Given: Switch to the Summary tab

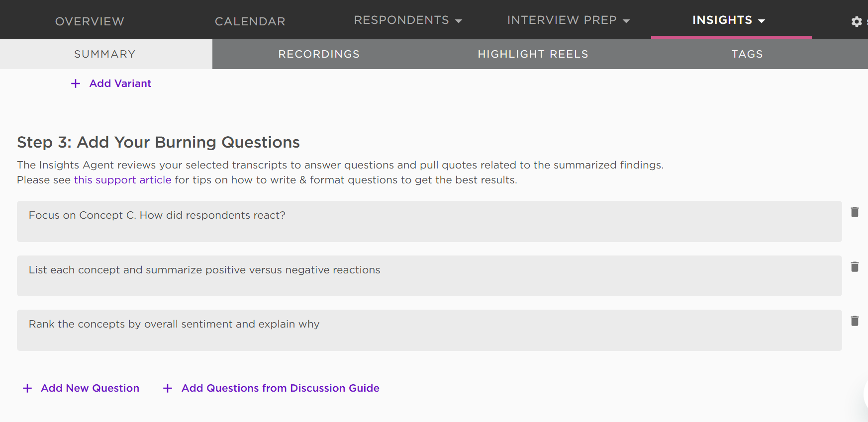Looking at the screenshot, I should [x=105, y=54].
